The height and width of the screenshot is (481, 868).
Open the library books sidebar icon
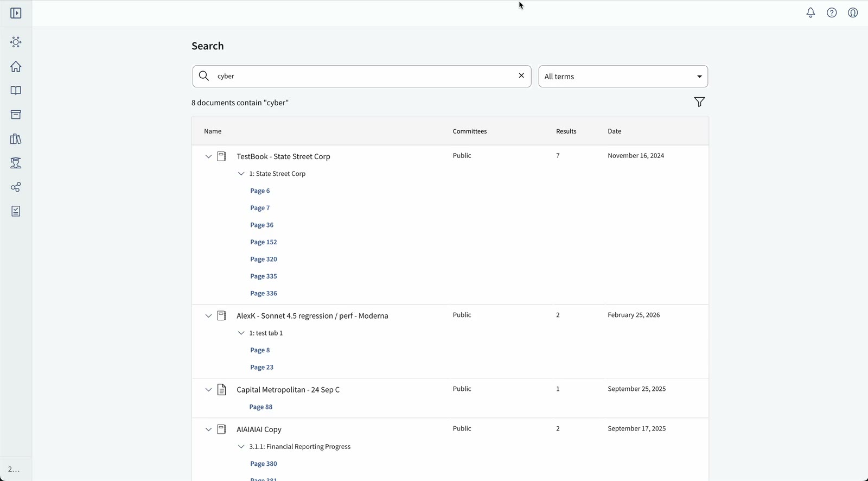tap(16, 139)
